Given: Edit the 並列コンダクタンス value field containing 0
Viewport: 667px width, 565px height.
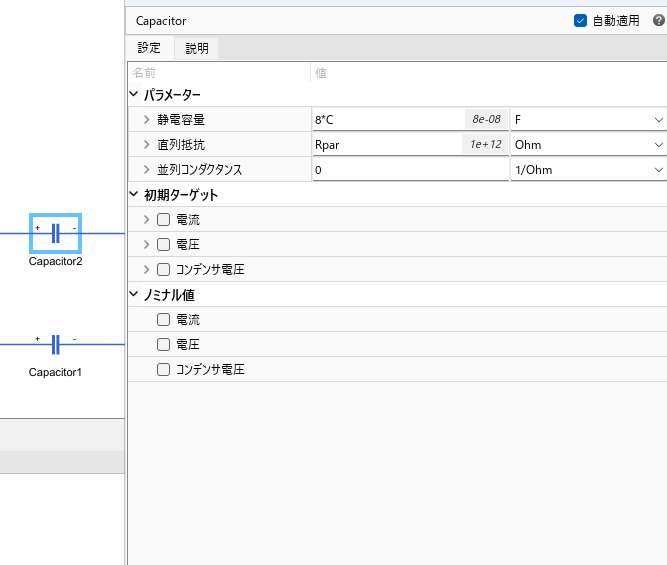Looking at the screenshot, I should [x=410, y=170].
